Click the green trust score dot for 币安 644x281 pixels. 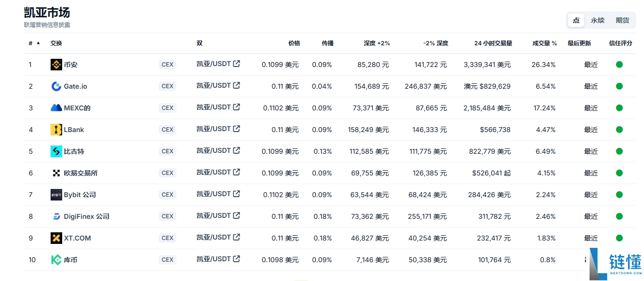(x=619, y=65)
